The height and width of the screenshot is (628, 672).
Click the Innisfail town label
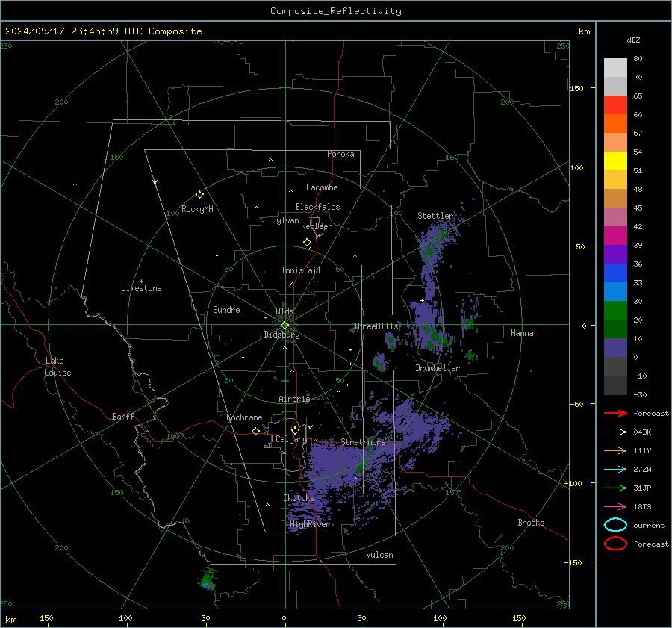point(301,270)
